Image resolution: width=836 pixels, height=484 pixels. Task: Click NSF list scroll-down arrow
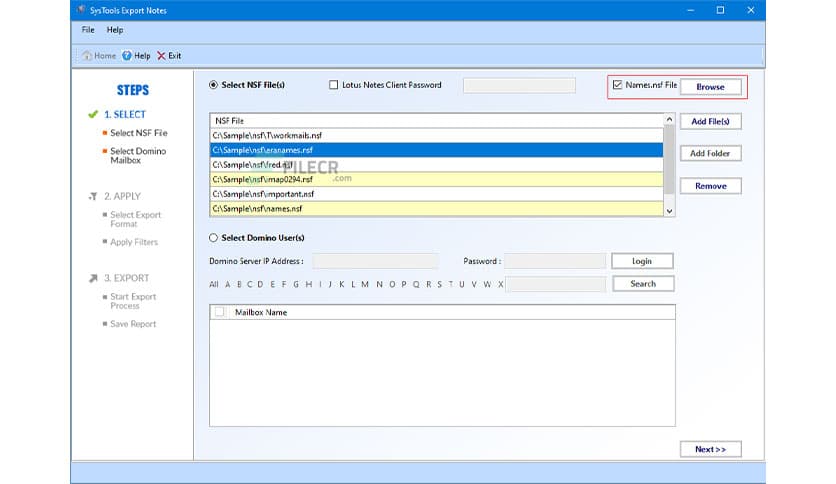click(669, 211)
